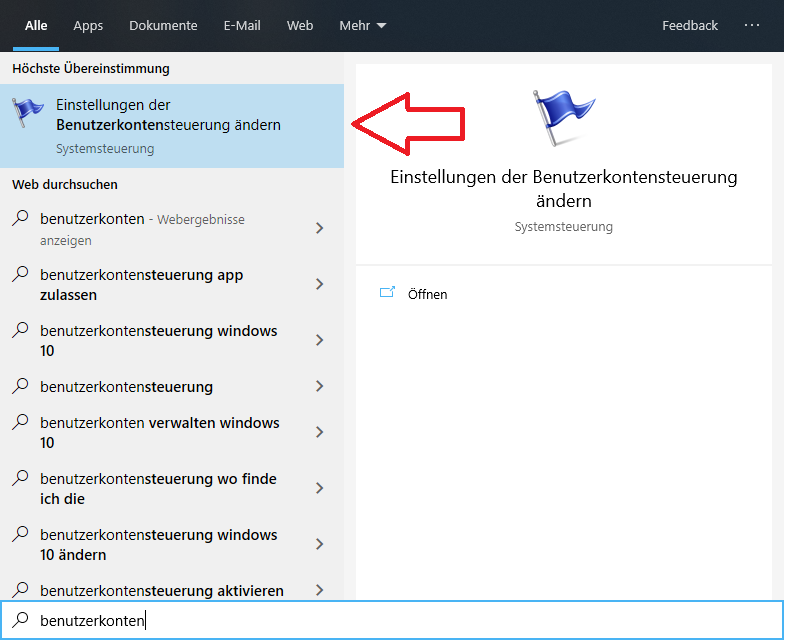Select suggestion 'benutzerkonten verwalten windows 10'
787x641 pixels.
pyautogui.click(x=172, y=432)
